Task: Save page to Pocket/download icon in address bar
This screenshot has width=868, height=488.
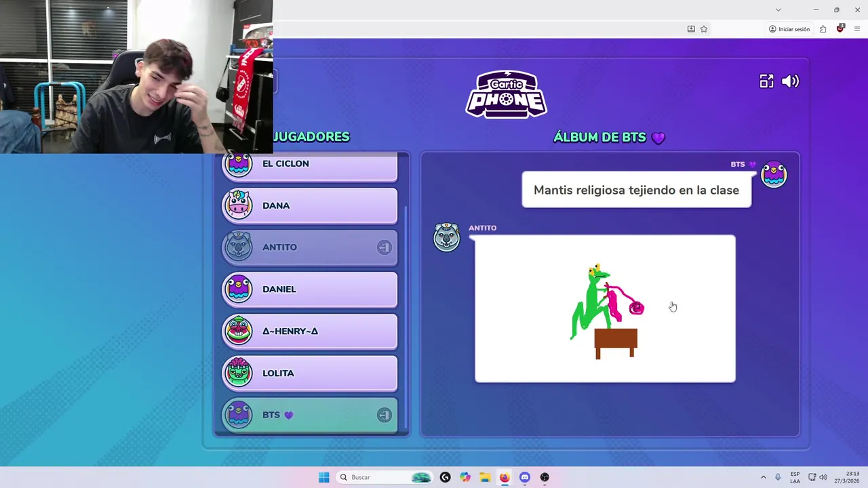Action: (x=691, y=29)
